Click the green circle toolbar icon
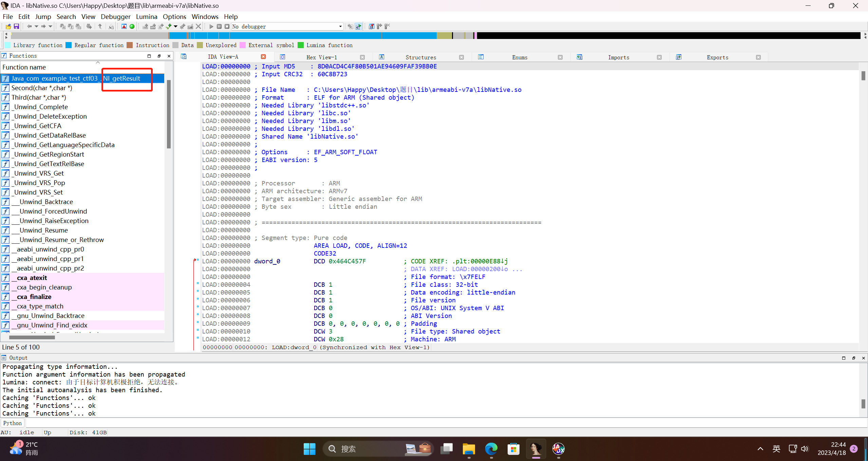868x461 pixels. tap(132, 26)
